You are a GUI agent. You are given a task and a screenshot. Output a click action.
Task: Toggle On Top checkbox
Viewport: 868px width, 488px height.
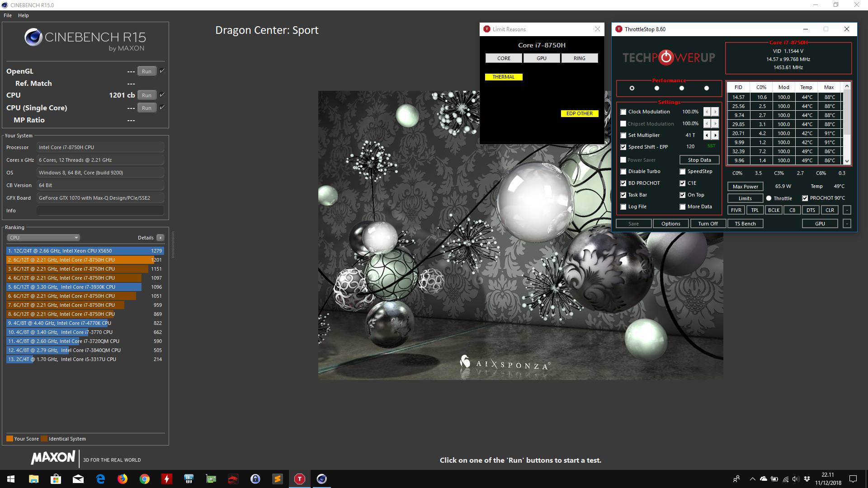pos(683,195)
